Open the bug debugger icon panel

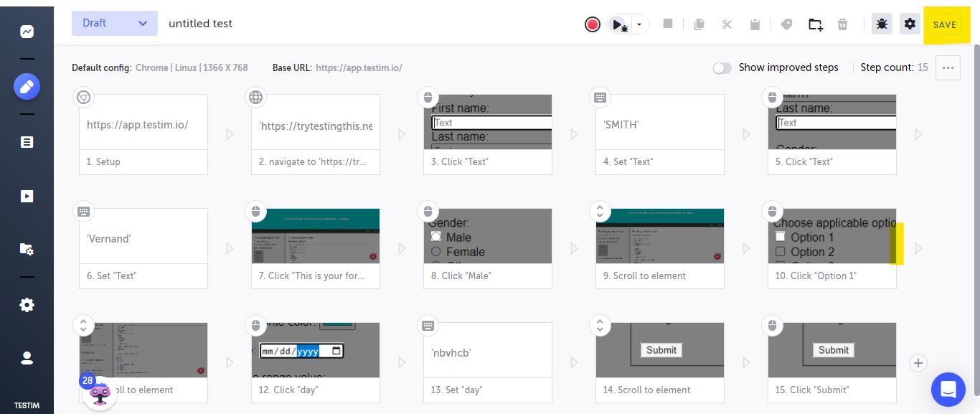882,24
